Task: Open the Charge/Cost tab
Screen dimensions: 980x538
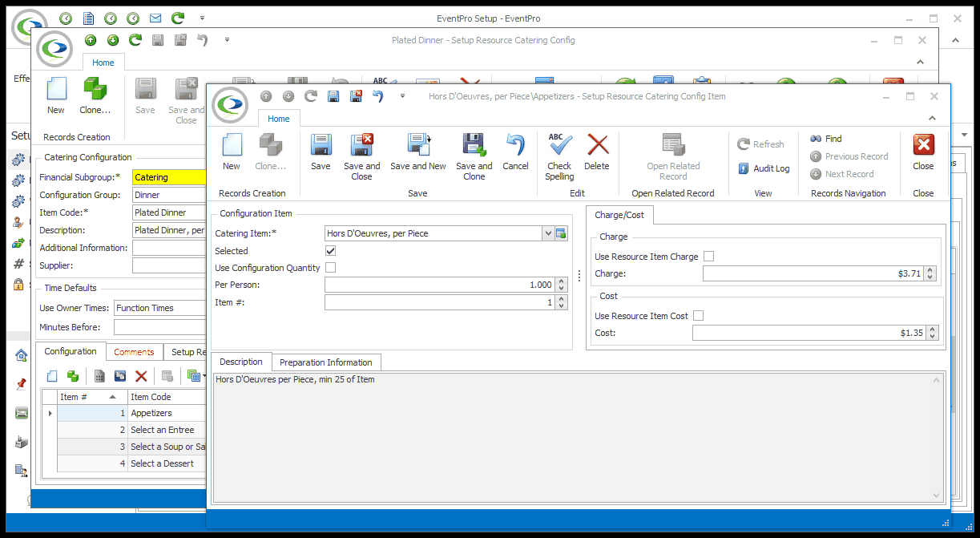Action: pos(619,215)
